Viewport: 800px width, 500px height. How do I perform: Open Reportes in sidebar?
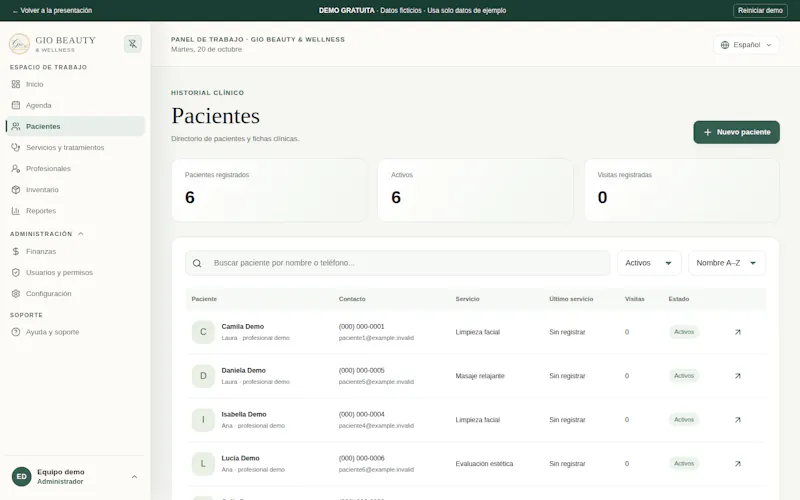pyautogui.click(x=75, y=211)
